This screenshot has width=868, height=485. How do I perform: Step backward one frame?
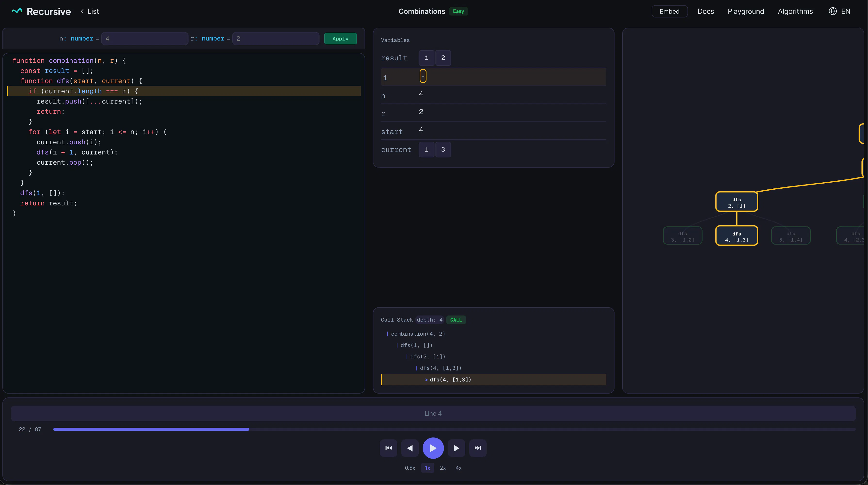click(x=410, y=448)
